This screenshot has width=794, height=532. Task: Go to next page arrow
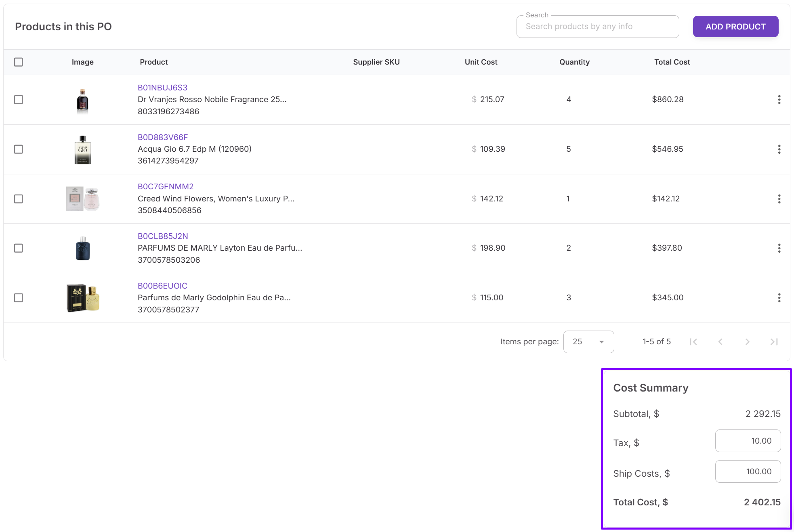coord(747,342)
